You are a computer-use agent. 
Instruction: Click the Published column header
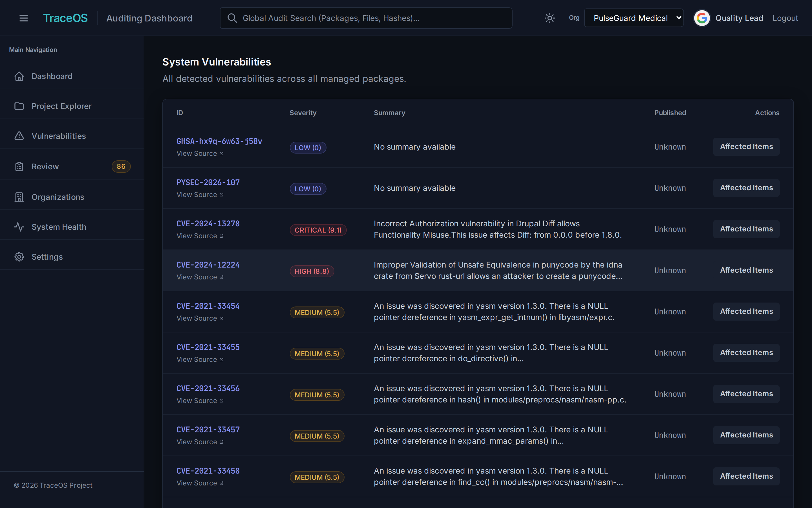coord(670,113)
